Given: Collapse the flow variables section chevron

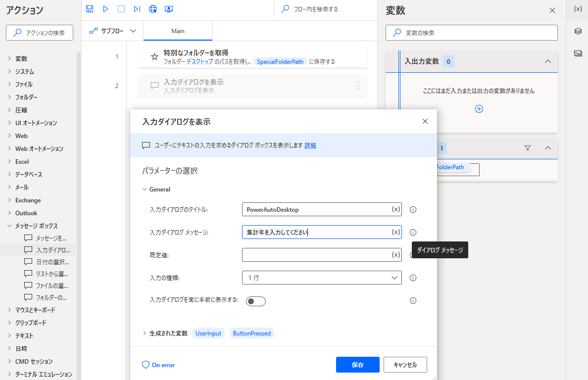Looking at the screenshot, I should 547,148.
